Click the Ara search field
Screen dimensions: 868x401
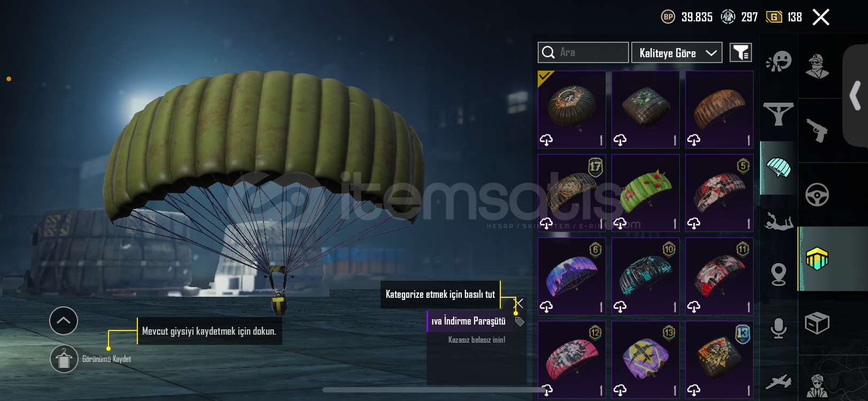(x=583, y=52)
